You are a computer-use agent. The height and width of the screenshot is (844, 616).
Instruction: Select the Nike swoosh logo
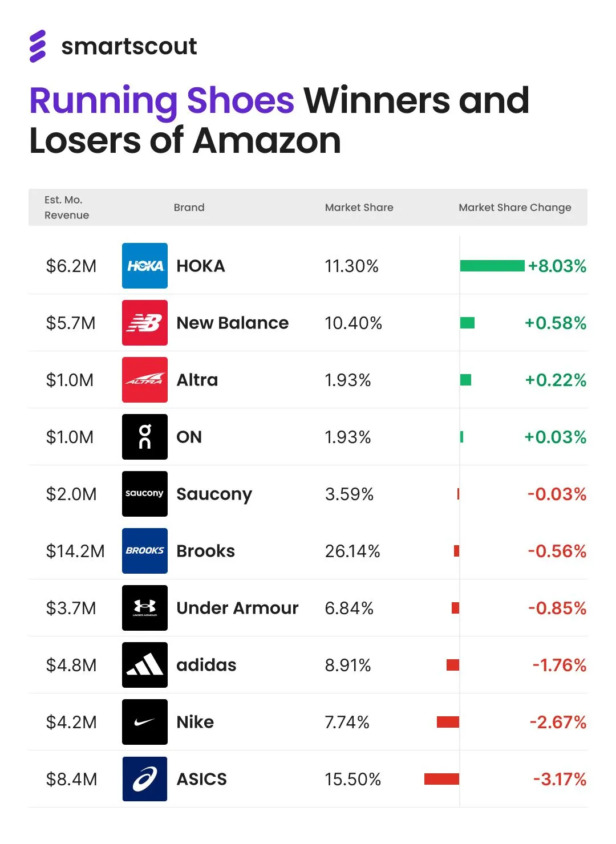coord(145,722)
